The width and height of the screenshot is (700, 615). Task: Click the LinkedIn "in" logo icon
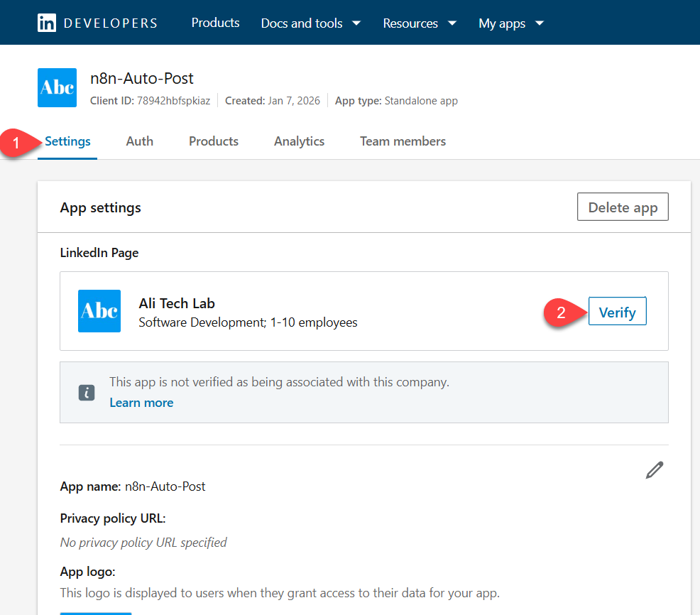47,23
